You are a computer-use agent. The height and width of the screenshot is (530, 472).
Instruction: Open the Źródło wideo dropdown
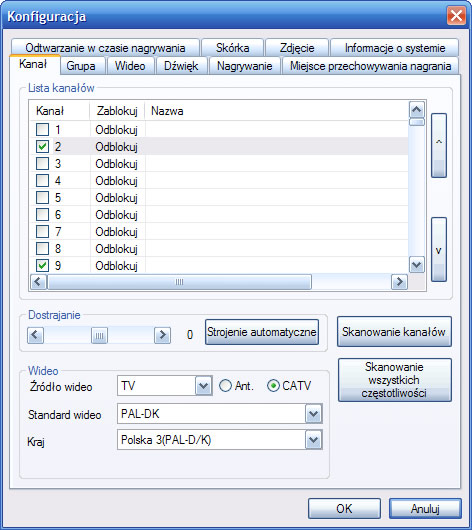[x=204, y=386]
